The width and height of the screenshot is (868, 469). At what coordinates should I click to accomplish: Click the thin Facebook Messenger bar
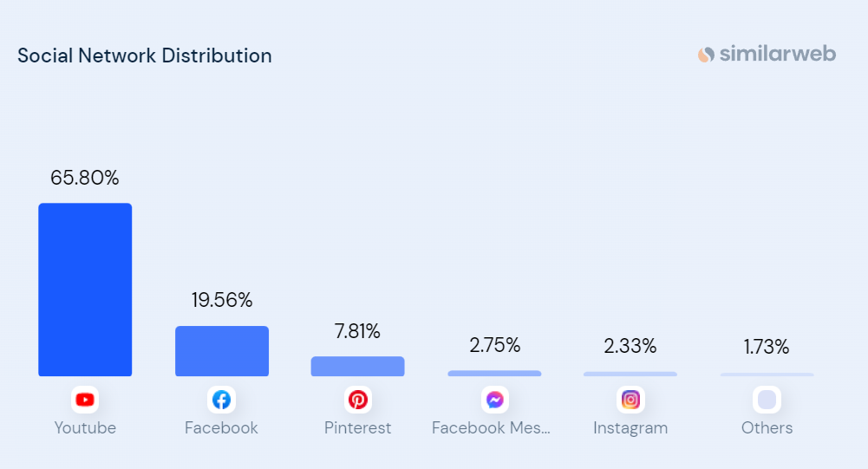click(494, 374)
